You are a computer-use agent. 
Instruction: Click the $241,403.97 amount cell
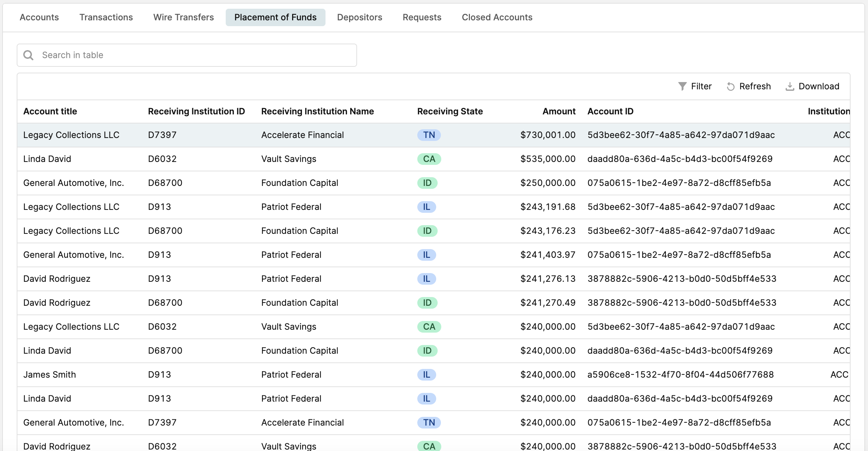click(548, 255)
